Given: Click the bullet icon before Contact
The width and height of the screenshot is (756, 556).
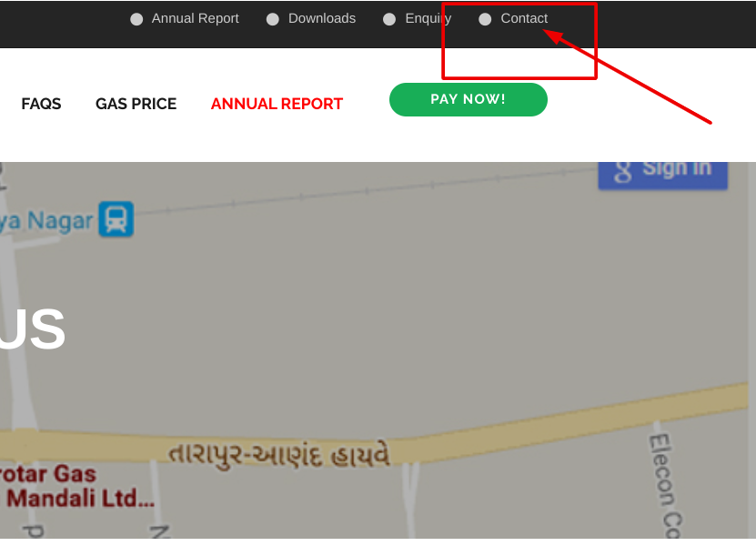Looking at the screenshot, I should click(485, 19).
